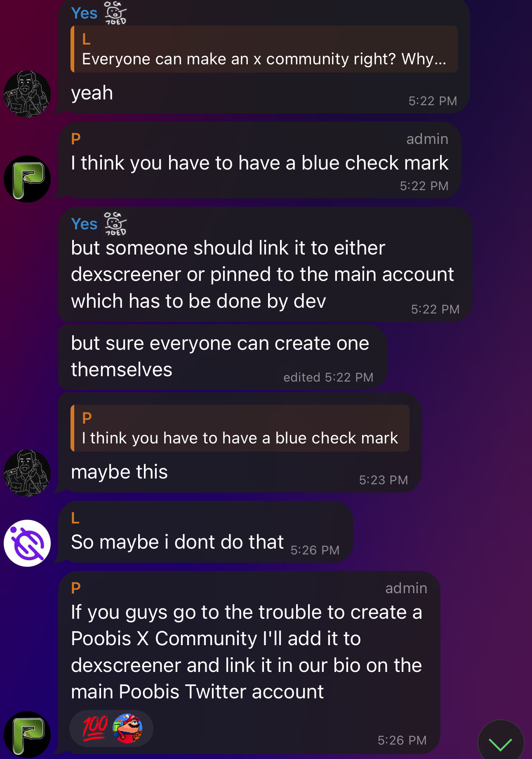Select the "So maybe i dont do that" message bubble

click(206, 532)
